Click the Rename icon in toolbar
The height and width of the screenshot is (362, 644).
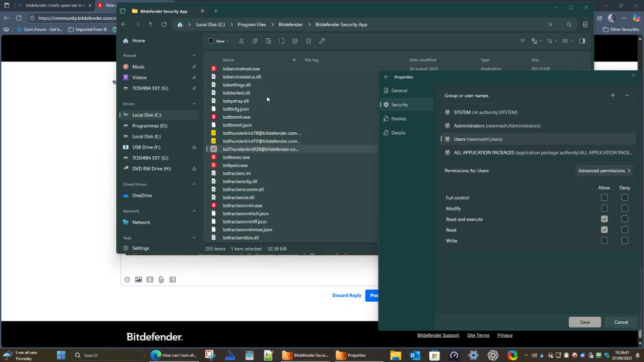[281, 41]
